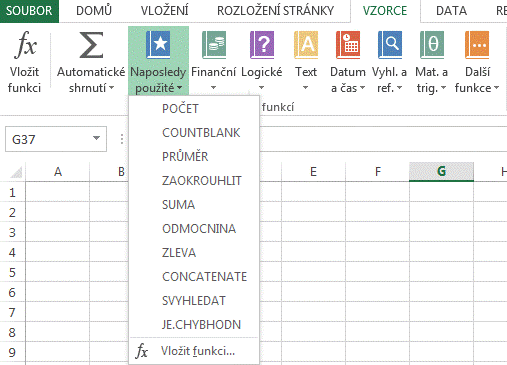Viewport: 507px width, 365px height.
Task: Choose SVYHLEDAT from the recent list
Action: [194, 301]
